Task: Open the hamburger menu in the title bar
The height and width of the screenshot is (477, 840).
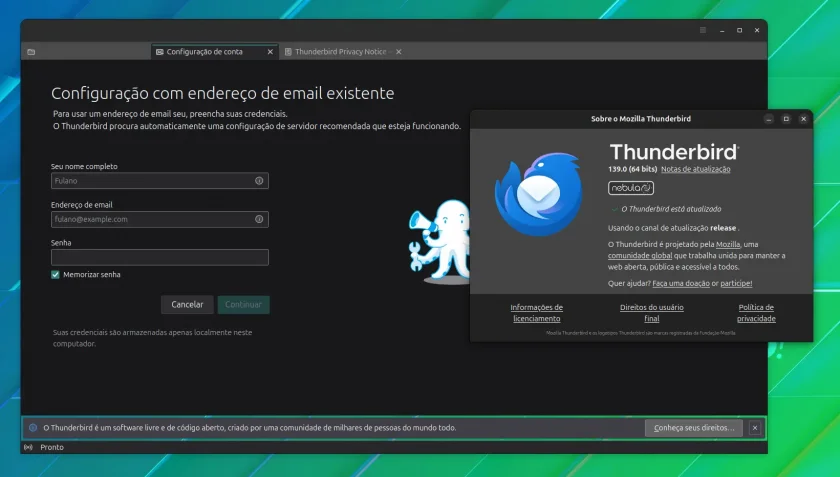Action: [x=703, y=30]
